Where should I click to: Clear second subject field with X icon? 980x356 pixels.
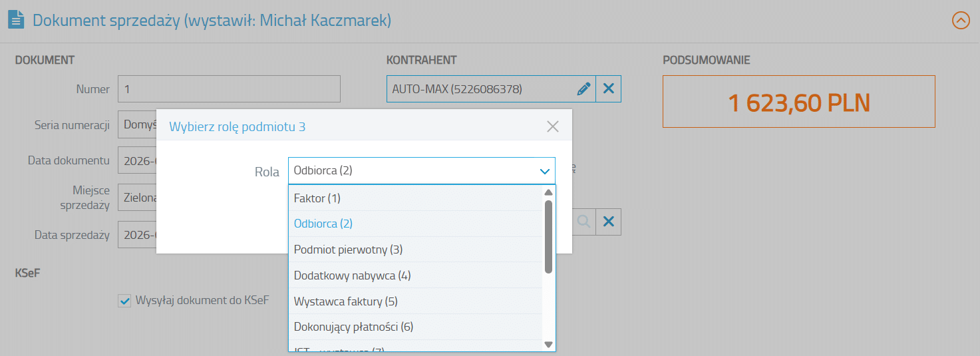[608, 222]
